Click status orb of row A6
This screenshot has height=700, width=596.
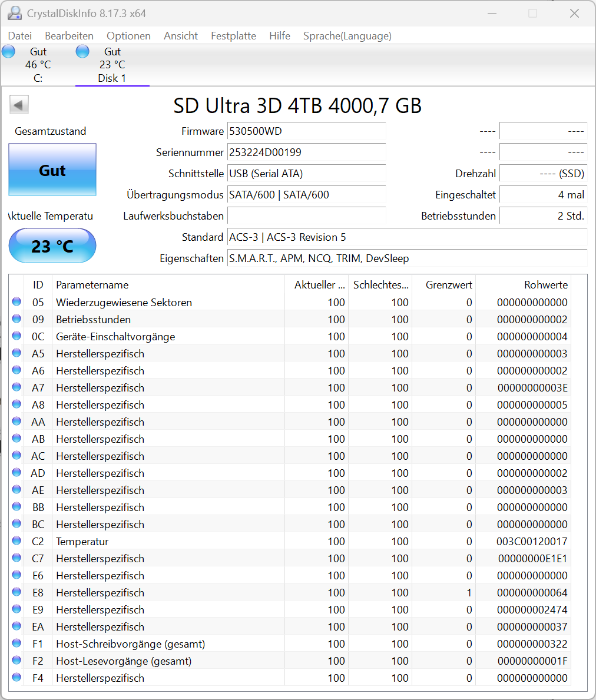pos(16,370)
